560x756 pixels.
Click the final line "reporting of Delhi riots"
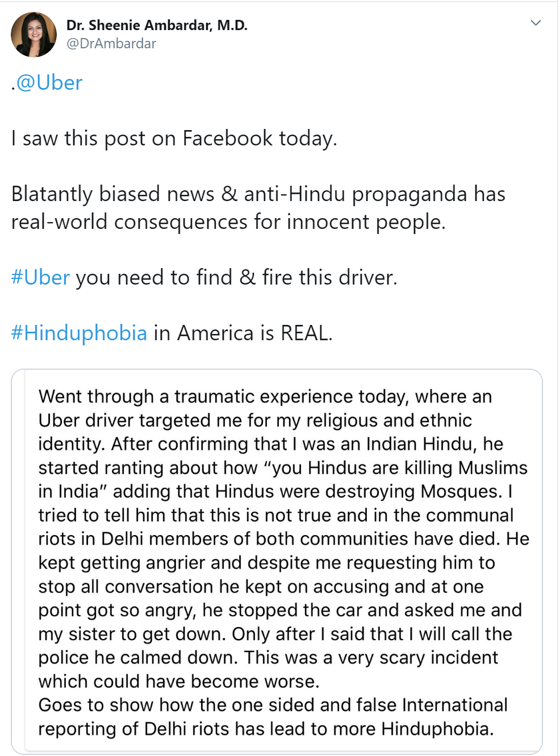point(266,729)
